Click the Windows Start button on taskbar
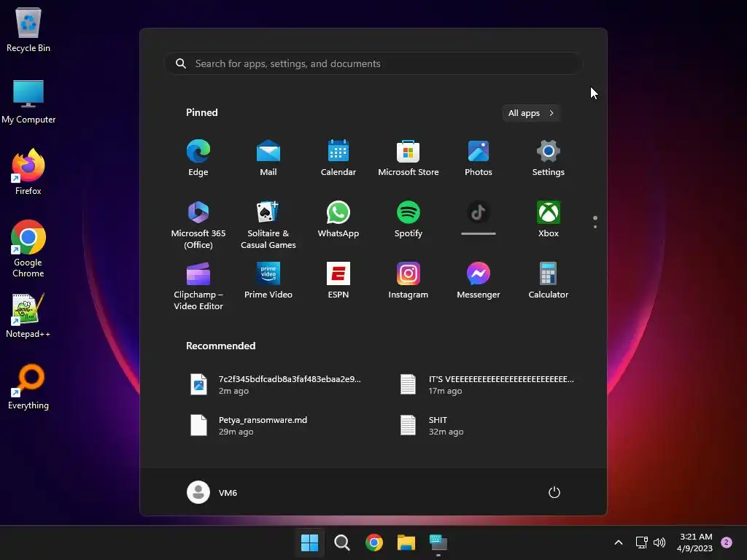Screen dimensions: 747x560 309,542
